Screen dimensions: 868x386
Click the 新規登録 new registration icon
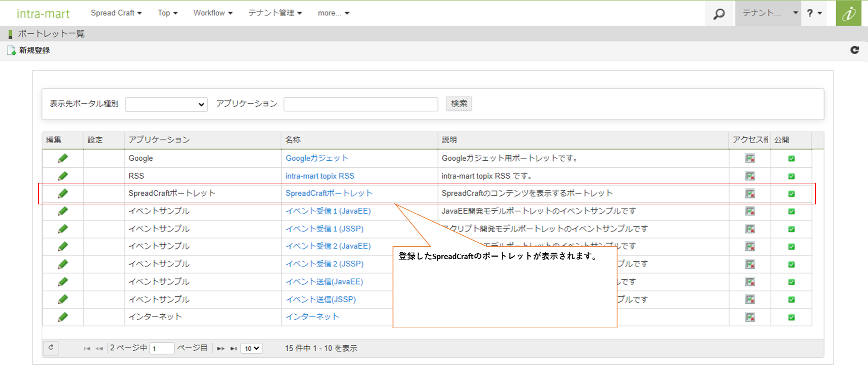pos(11,50)
